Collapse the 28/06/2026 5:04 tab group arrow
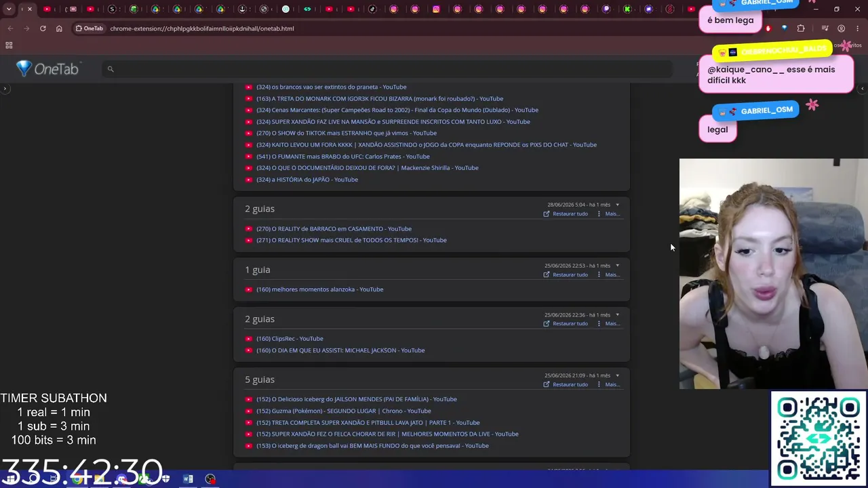 617,205
